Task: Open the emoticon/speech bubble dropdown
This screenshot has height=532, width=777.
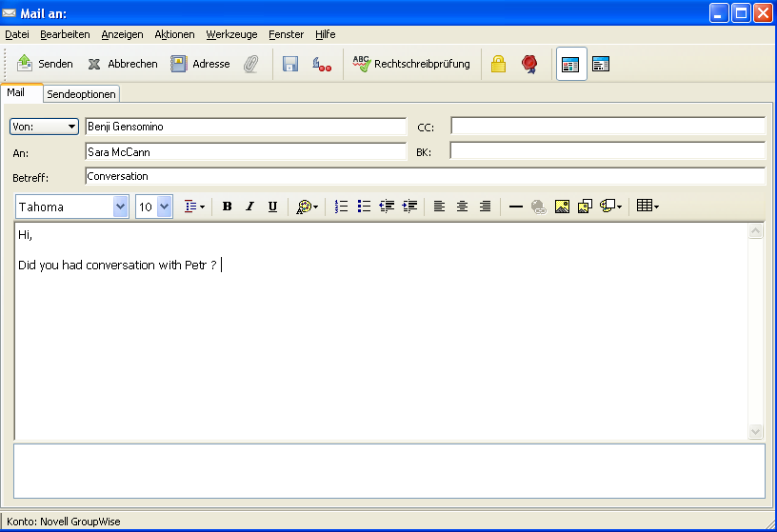Action: pos(610,207)
